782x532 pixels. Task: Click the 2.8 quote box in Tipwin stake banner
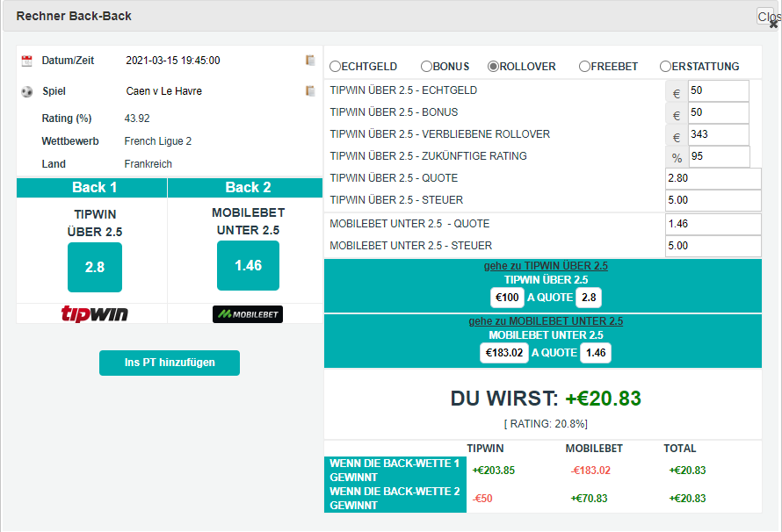pyautogui.click(x=589, y=298)
